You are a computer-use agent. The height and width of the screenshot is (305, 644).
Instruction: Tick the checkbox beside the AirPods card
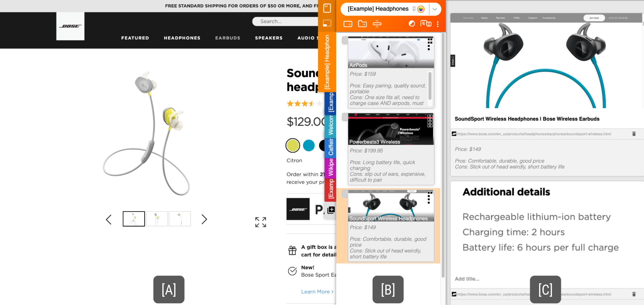point(345,40)
